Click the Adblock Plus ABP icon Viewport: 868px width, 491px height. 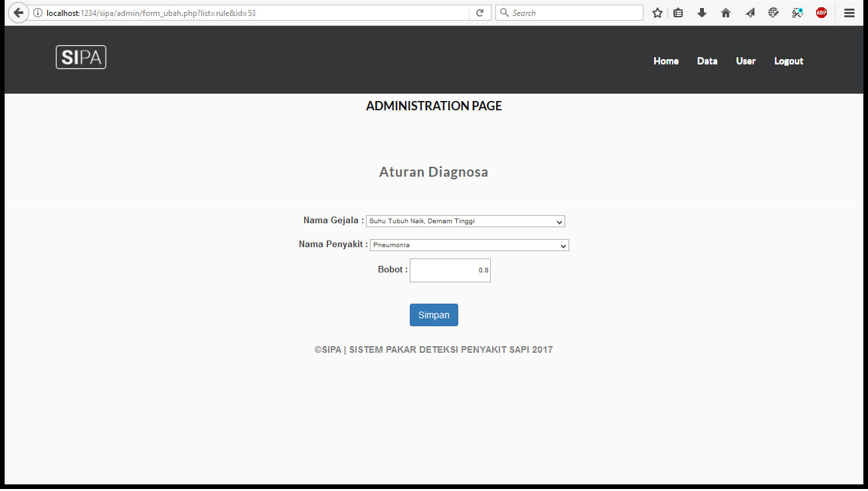(x=822, y=13)
